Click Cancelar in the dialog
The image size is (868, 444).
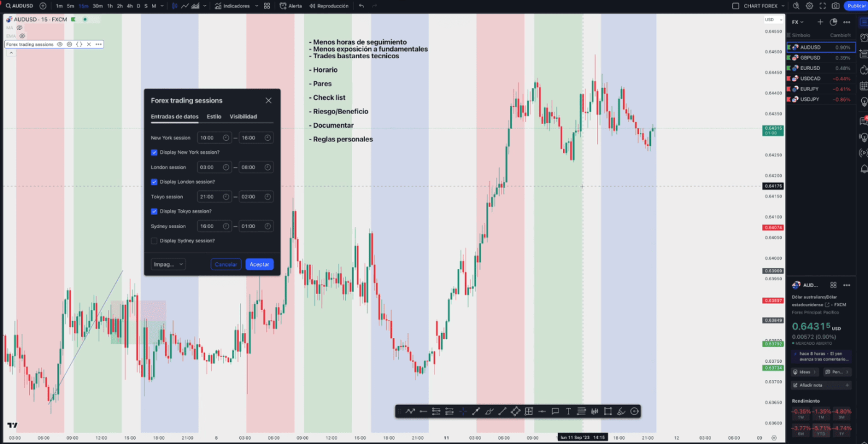click(x=226, y=264)
